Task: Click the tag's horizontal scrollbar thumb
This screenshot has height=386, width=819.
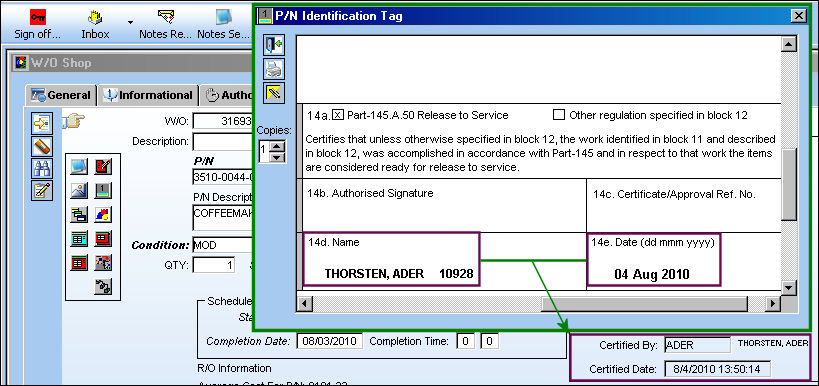Action: coord(645,303)
